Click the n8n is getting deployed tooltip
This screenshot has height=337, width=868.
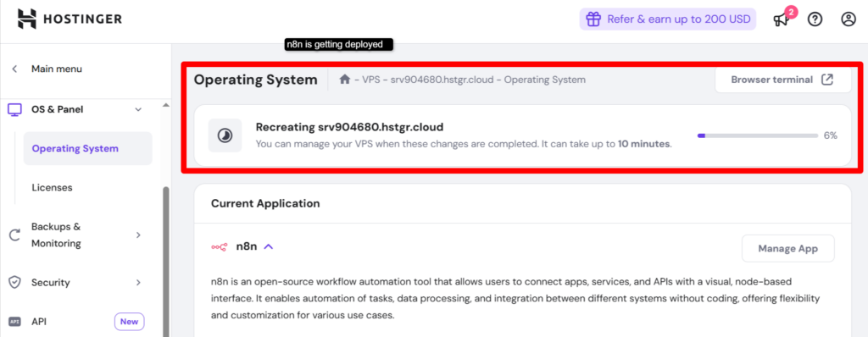(339, 45)
